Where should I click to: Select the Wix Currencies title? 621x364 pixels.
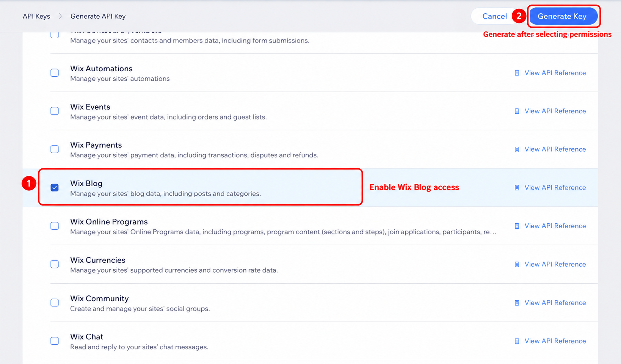[x=98, y=260]
